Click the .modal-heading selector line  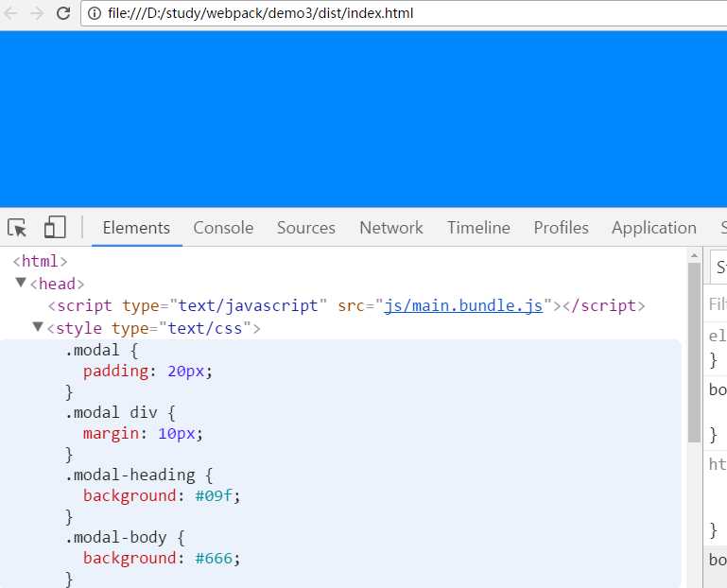[139, 475]
